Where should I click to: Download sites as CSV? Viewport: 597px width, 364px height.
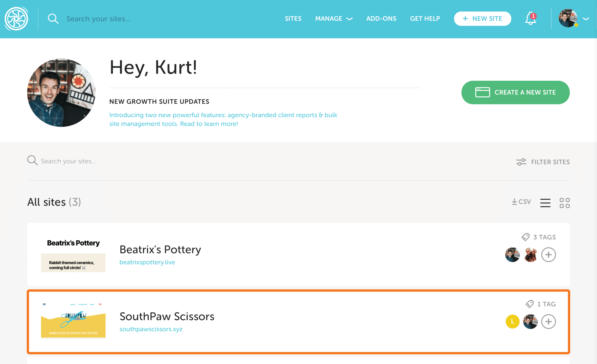[x=521, y=202]
